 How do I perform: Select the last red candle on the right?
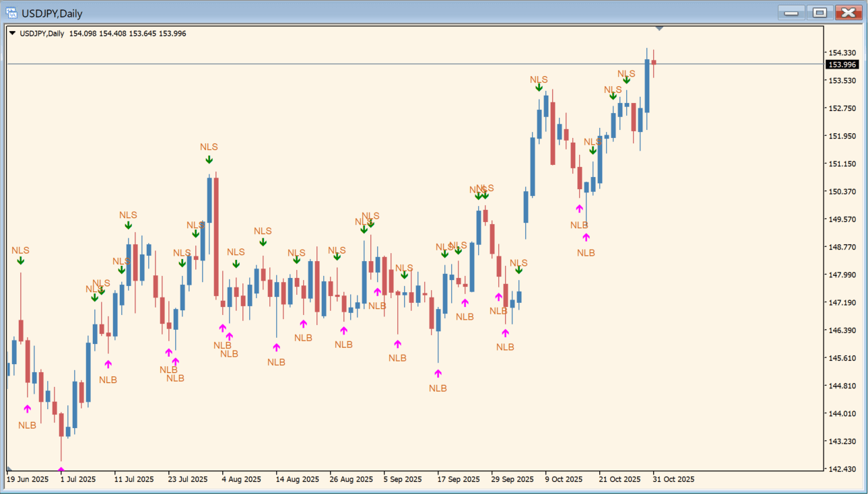pyautogui.click(x=653, y=63)
